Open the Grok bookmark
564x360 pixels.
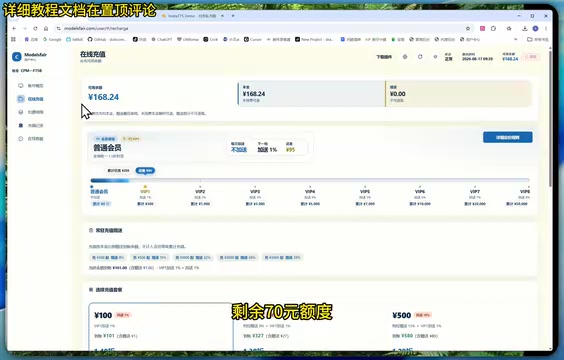tap(211, 39)
